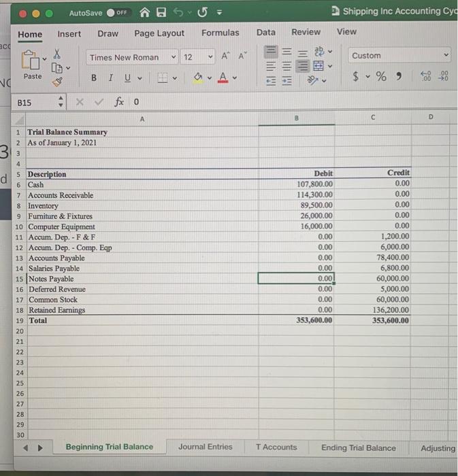Click Decrease Indent icon

271,81
